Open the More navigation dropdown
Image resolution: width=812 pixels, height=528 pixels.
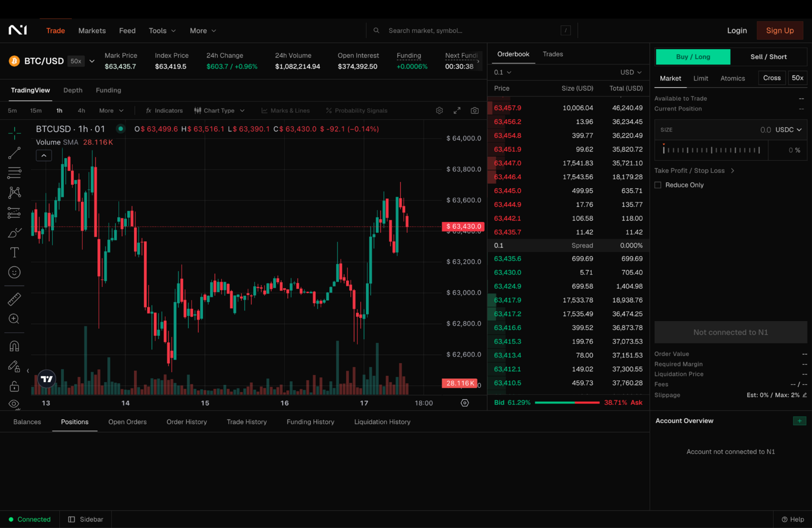[x=203, y=30]
